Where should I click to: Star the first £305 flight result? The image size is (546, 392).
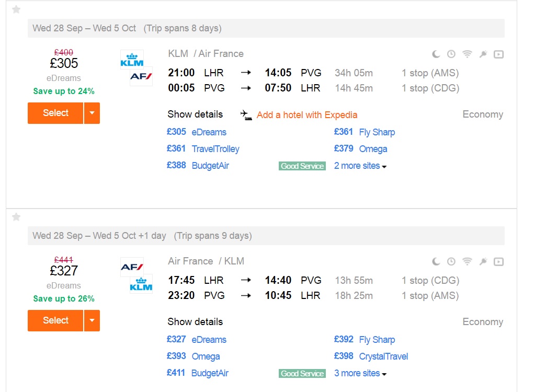(x=16, y=10)
